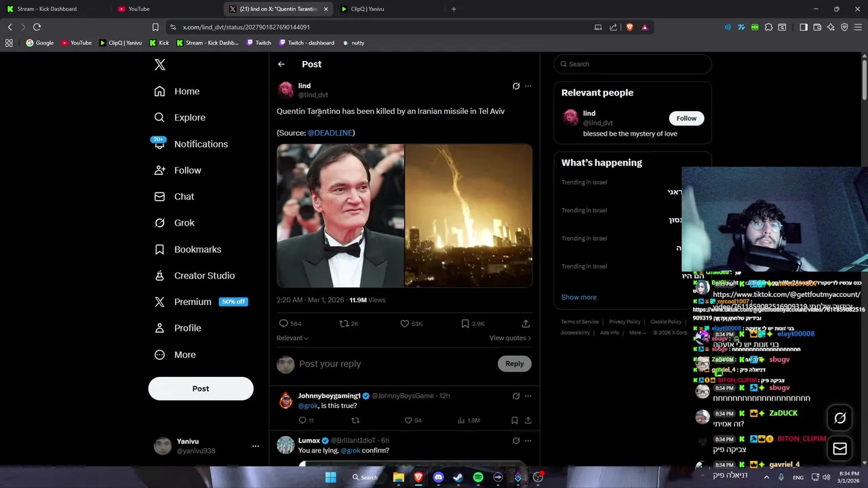Open the Relevant replies sort dropdown

click(x=292, y=338)
